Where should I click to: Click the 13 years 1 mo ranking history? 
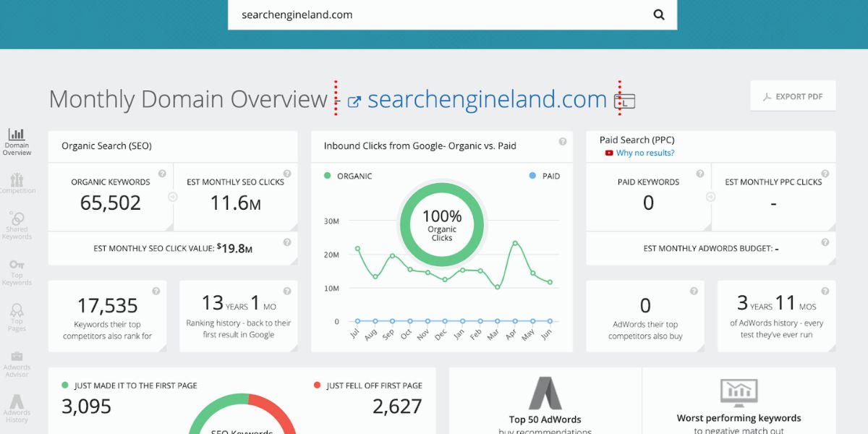click(x=239, y=302)
